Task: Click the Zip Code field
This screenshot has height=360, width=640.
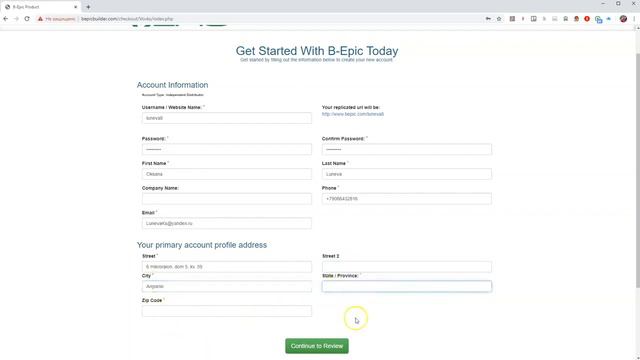Action: coord(227,311)
